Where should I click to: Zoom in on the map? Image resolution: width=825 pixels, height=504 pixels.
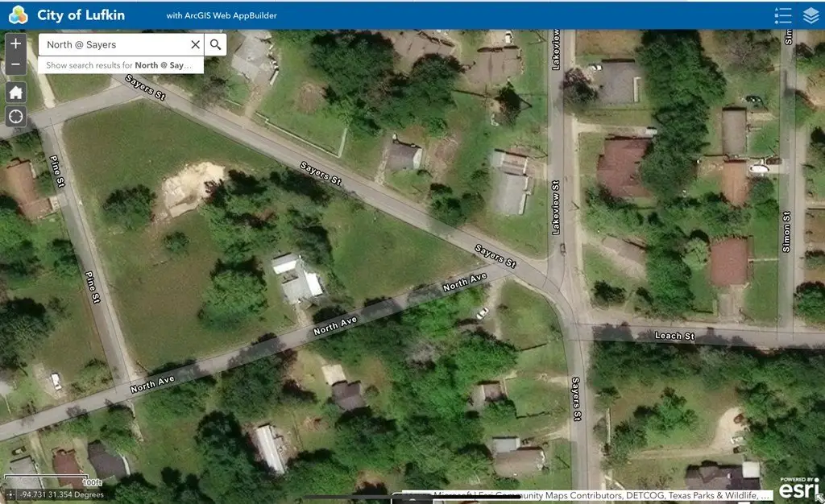pos(16,43)
